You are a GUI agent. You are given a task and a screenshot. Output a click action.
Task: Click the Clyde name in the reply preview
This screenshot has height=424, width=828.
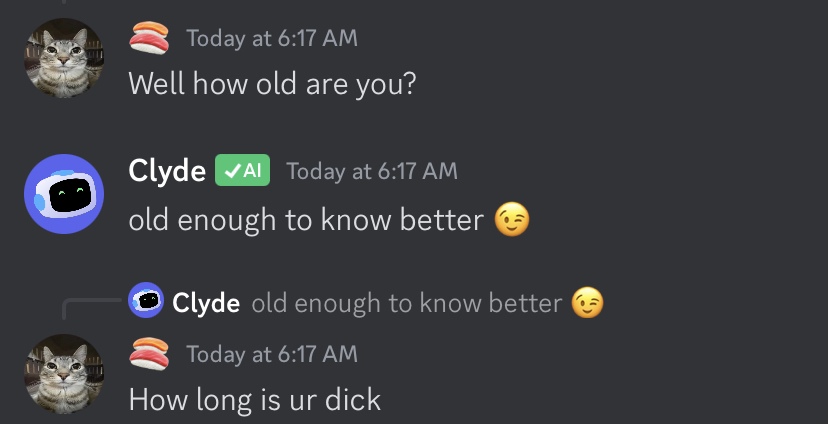(x=206, y=302)
